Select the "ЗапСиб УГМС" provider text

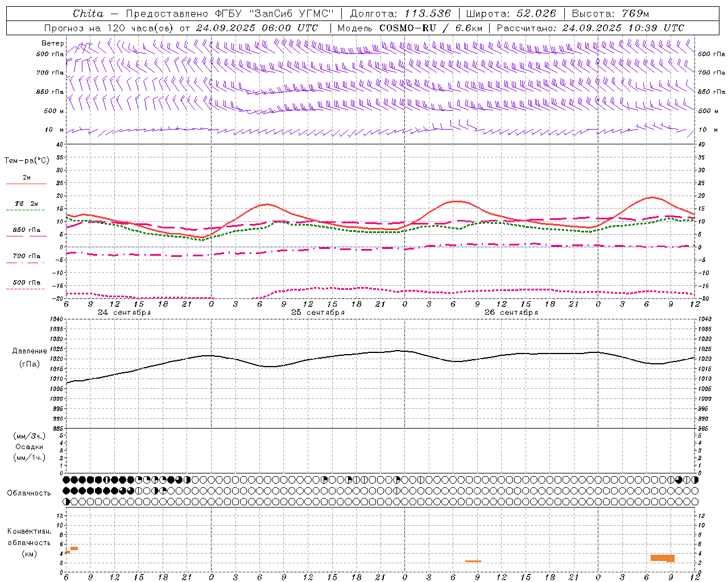[x=292, y=14]
